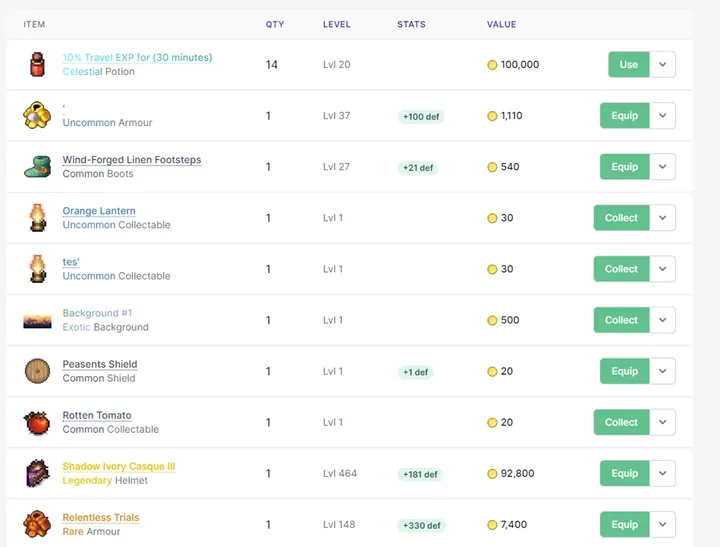Click the Lvl 148 level text

click(339, 524)
